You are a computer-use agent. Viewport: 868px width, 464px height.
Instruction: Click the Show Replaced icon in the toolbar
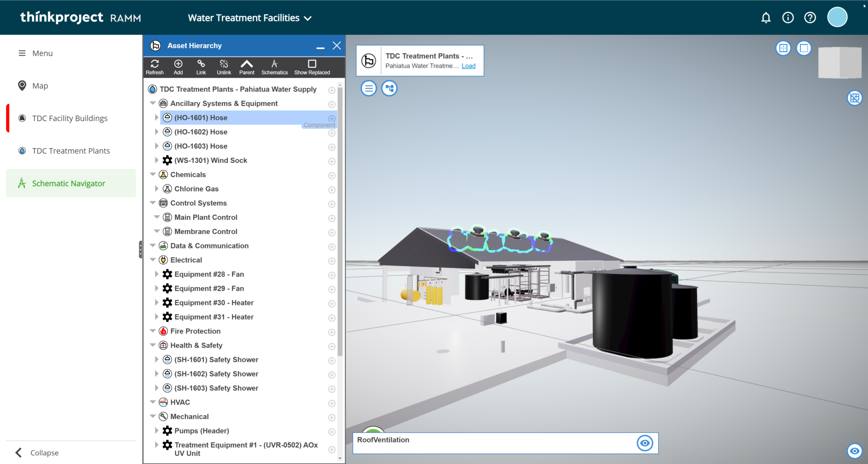tap(312, 67)
